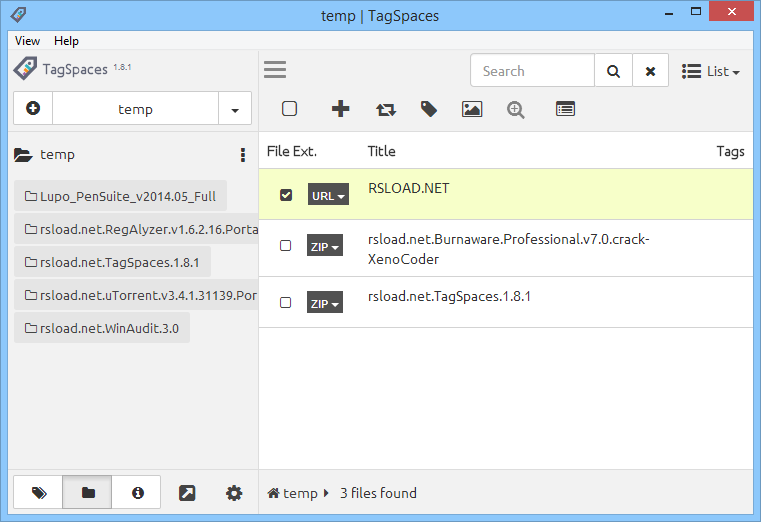Check the Burnaware.Professional zip file checkbox
Screen dimensions: 761x522
[x=285, y=245]
